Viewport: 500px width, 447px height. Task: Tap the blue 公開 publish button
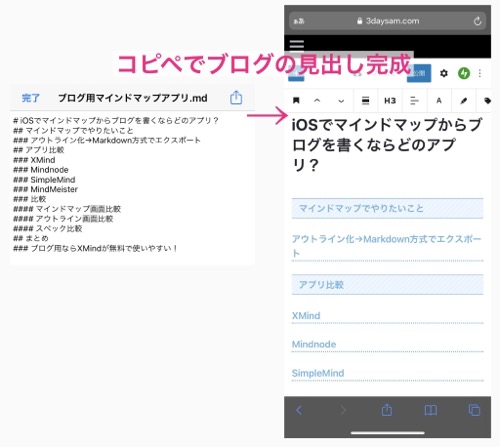click(419, 73)
